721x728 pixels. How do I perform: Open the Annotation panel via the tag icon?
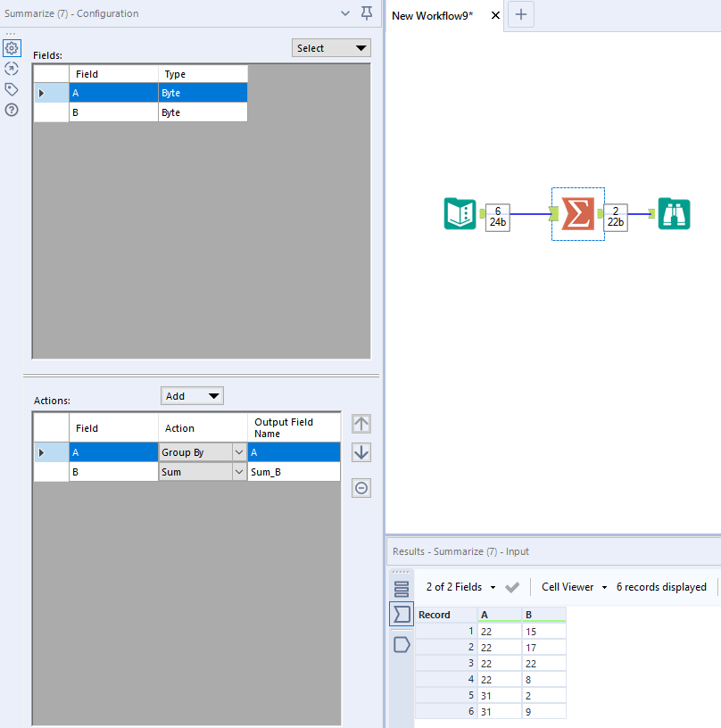(12, 89)
